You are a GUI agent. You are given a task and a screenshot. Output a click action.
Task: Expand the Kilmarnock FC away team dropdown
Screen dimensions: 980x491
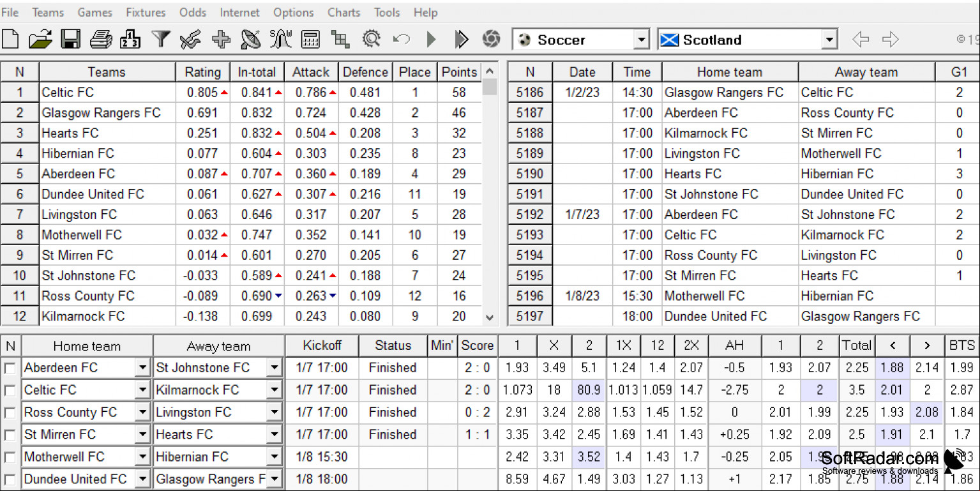click(275, 390)
